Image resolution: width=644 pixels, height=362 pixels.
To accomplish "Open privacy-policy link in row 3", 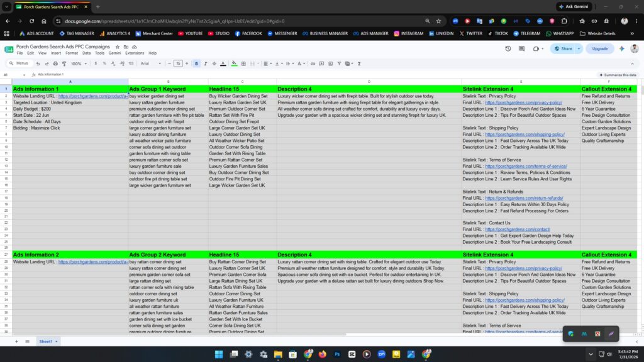I will tap(524, 102).
